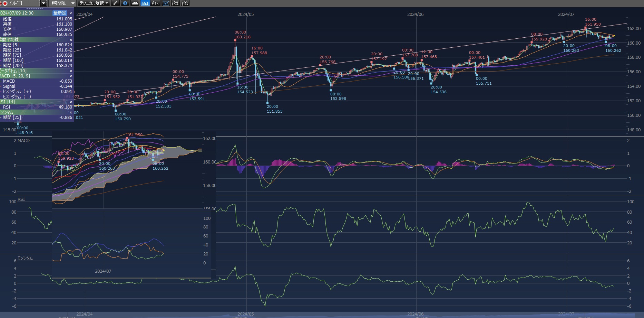
Task: Click the 161.950 peak price marker
Action: [593, 24]
